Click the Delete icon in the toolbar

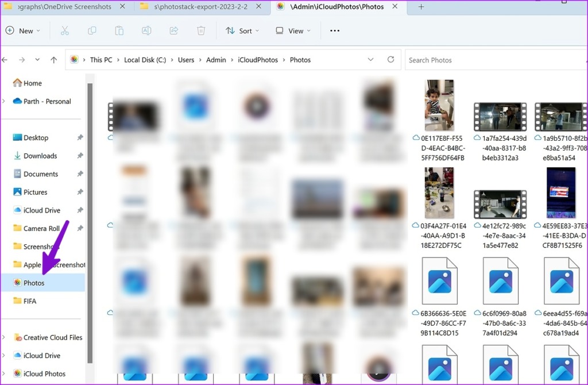tap(200, 30)
